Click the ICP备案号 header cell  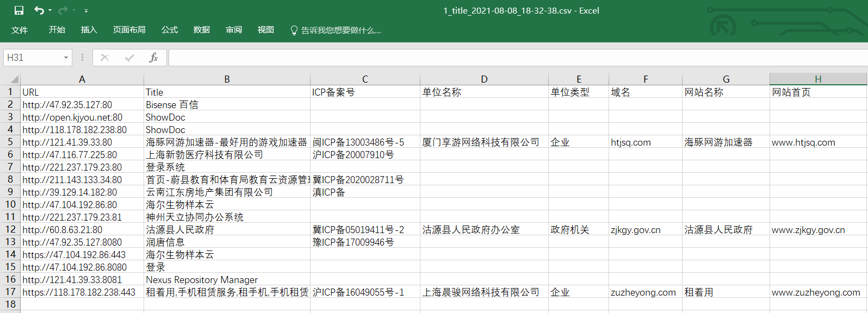(x=365, y=92)
